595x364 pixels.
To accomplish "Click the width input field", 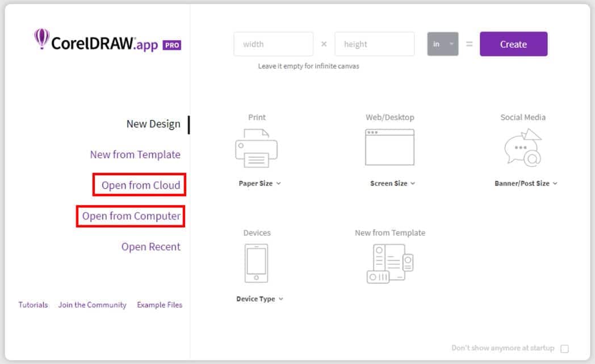I will pyautogui.click(x=273, y=44).
